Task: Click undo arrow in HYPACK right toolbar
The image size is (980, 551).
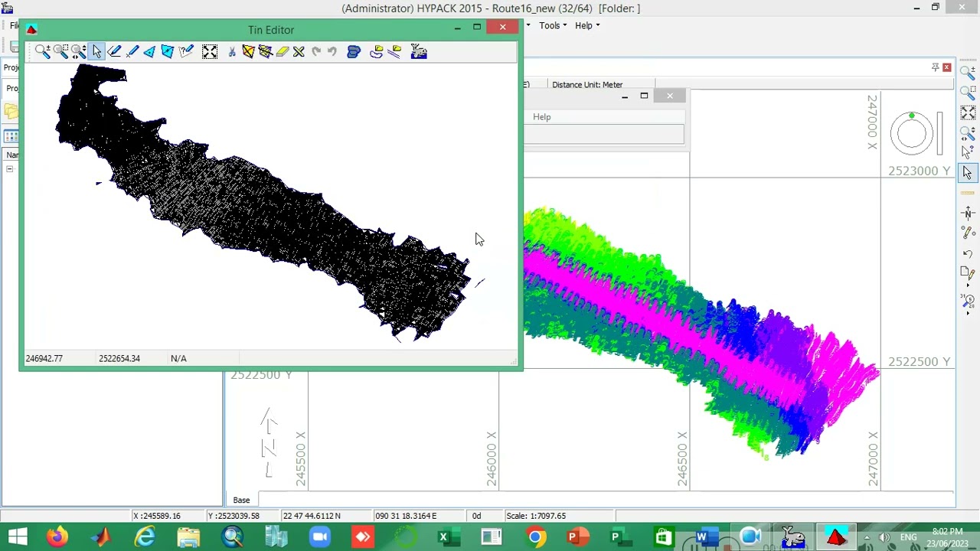Action: tap(968, 253)
